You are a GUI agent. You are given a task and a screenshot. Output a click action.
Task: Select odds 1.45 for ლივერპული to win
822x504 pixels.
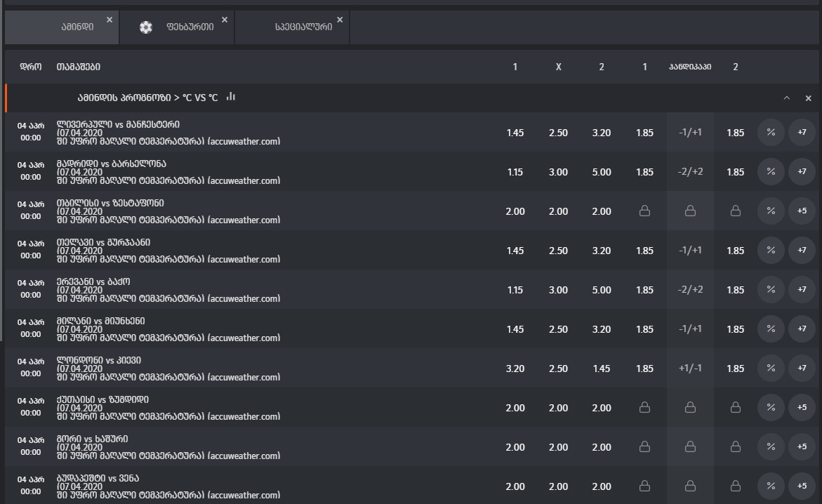click(515, 133)
